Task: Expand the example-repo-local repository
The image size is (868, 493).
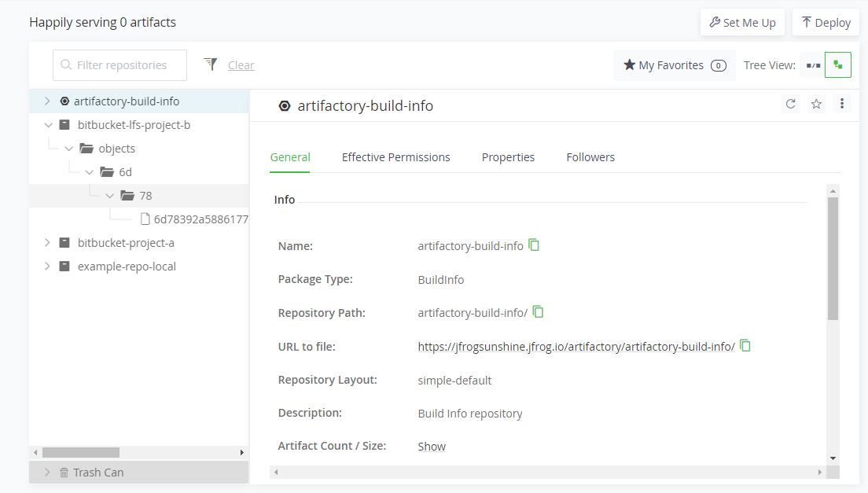Action: 48,266
